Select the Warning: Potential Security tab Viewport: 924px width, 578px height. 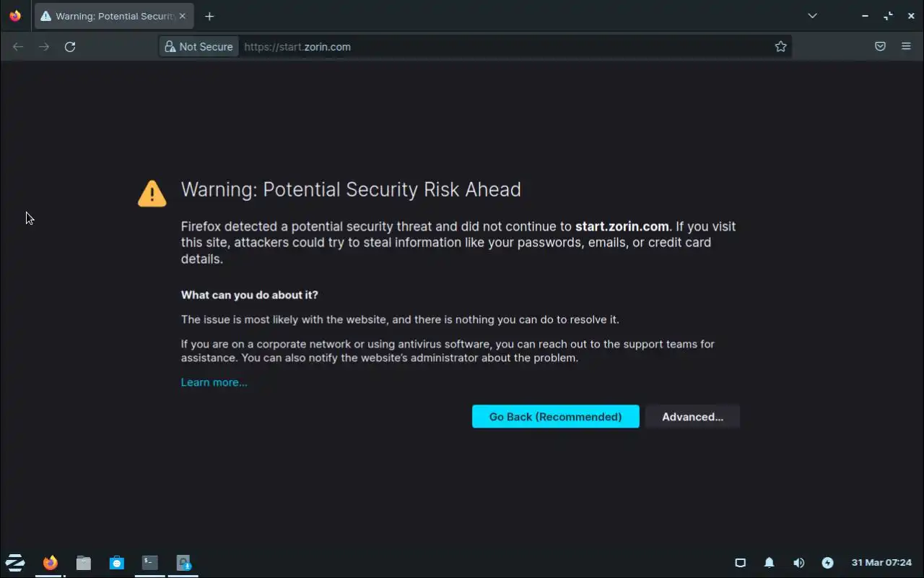point(113,16)
